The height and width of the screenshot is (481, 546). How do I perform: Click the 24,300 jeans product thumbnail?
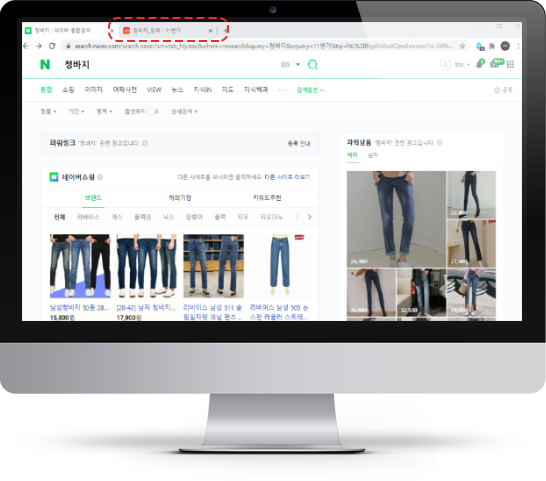click(396, 219)
